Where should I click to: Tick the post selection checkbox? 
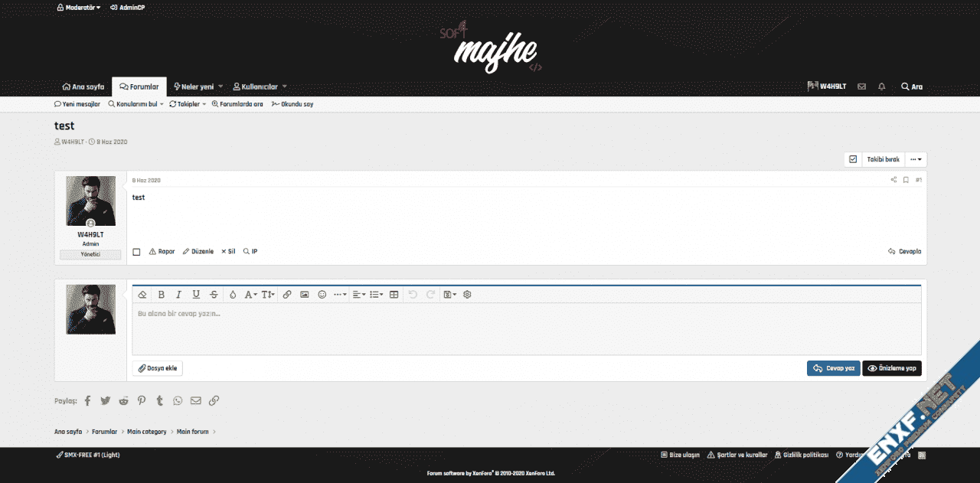[x=136, y=252]
